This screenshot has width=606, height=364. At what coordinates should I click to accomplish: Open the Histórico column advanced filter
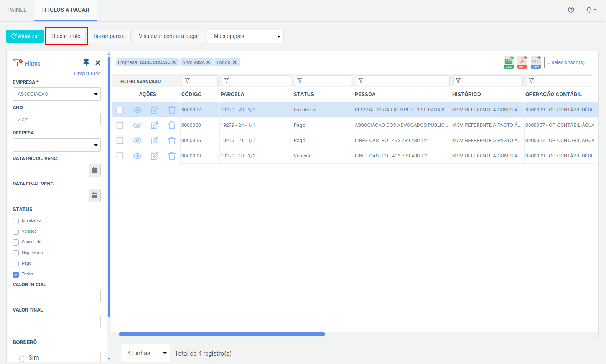click(x=488, y=81)
